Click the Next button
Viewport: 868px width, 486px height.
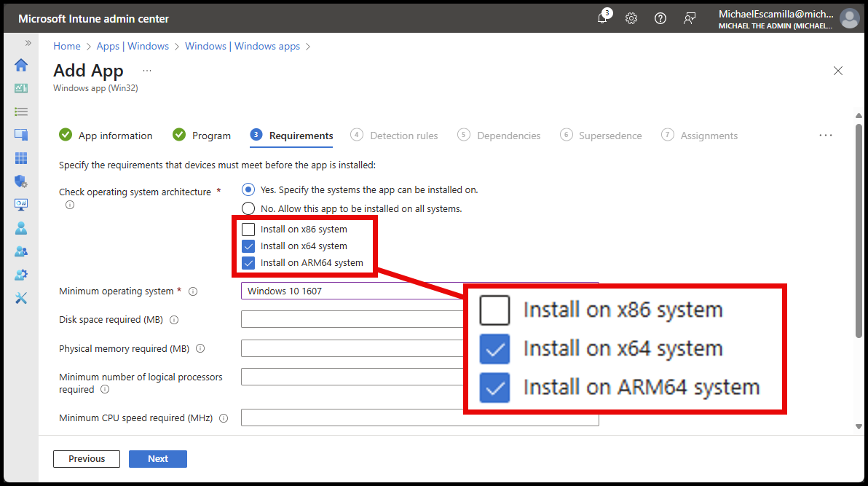click(x=157, y=458)
